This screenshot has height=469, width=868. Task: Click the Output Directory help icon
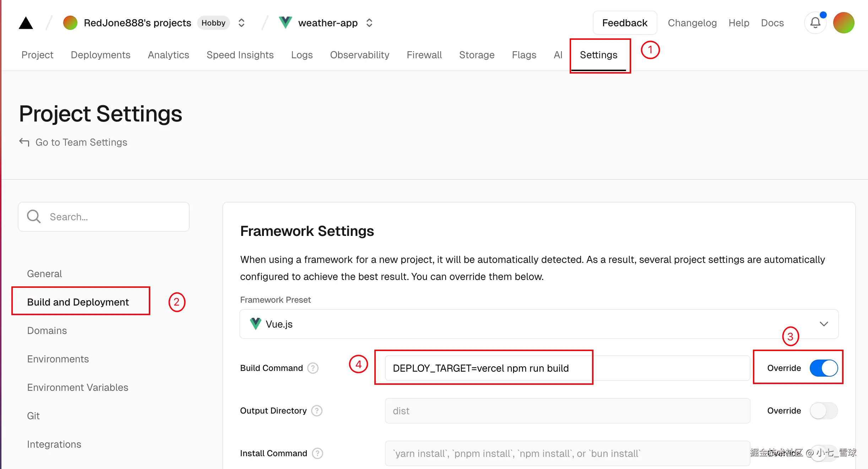(x=316, y=411)
